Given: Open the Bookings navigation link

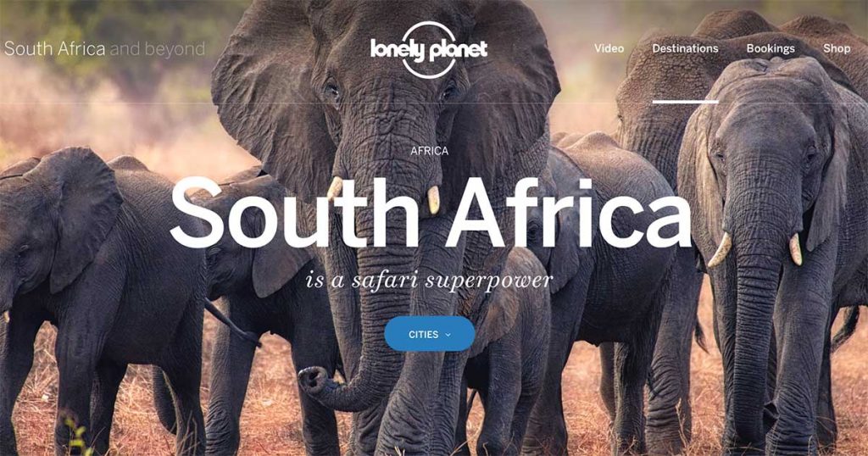Looking at the screenshot, I should [770, 48].
